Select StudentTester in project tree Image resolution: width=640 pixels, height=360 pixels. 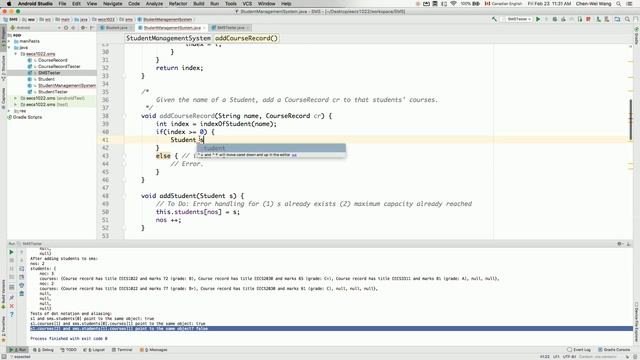coord(53,92)
